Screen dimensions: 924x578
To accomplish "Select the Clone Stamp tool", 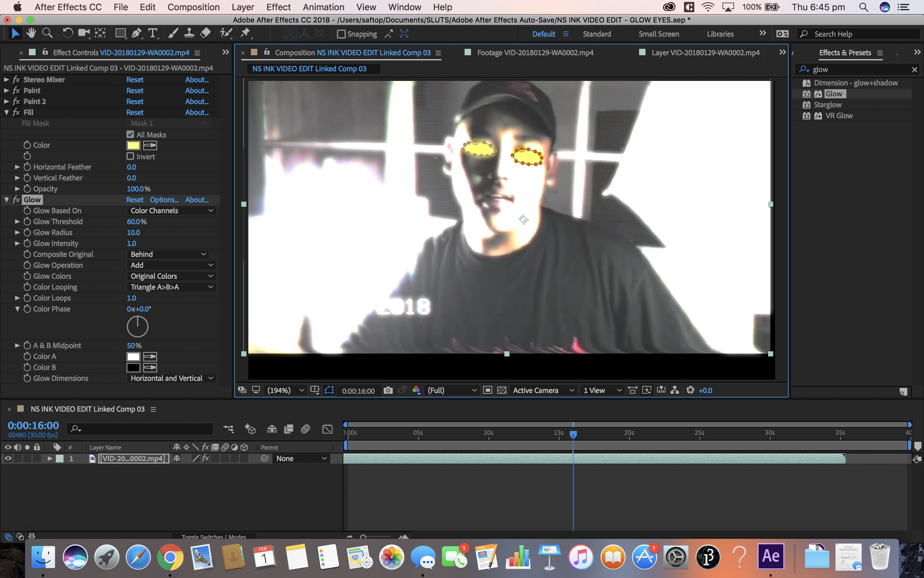I will pyautogui.click(x=189, y=34).
